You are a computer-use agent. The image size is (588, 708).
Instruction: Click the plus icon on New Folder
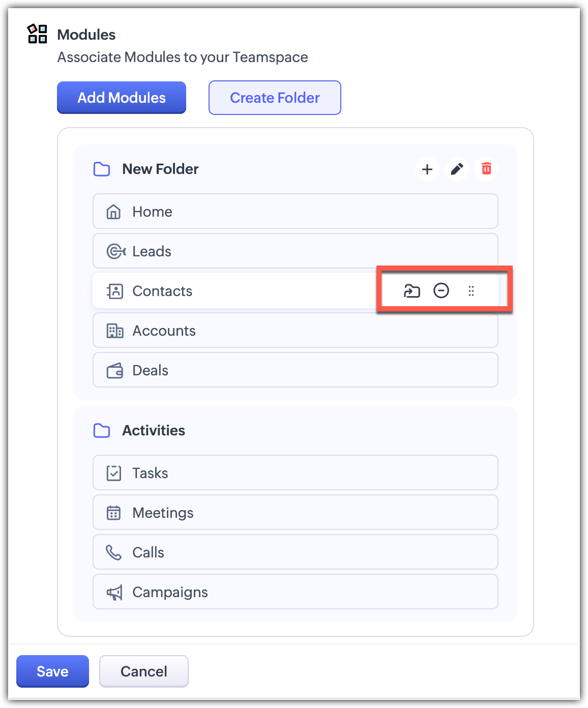coord(427,169)
